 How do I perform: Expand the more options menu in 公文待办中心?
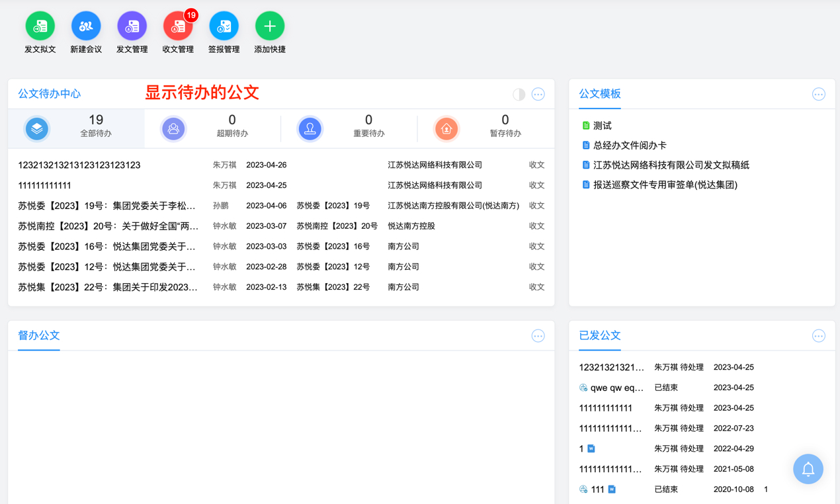coord(538,95)
